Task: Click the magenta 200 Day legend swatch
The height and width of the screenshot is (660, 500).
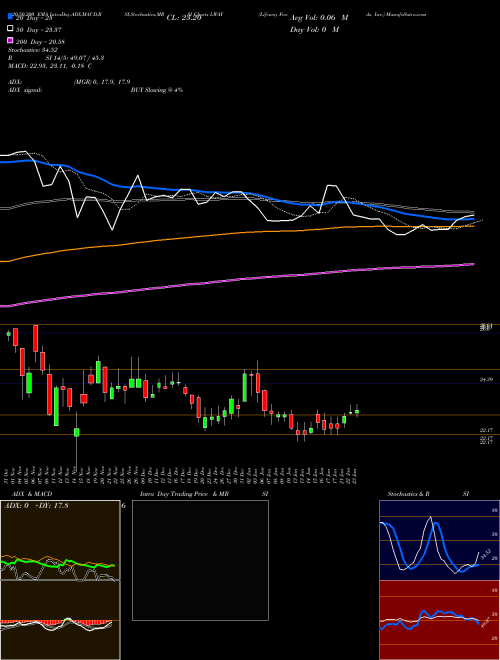Action: [x=10, y=41]
